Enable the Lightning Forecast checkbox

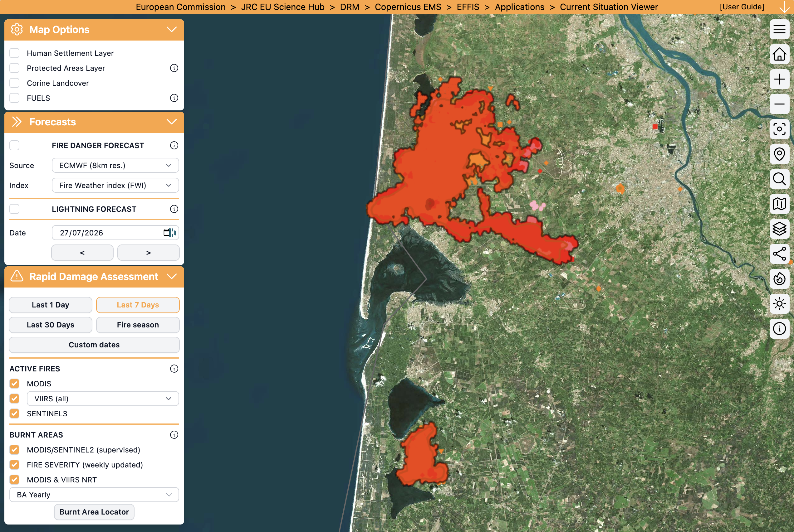(14, 209)
